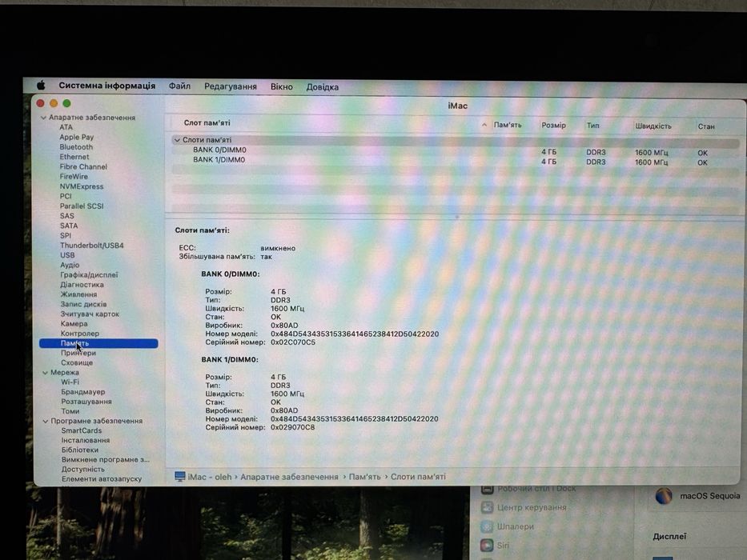Collapse the Апаратне забезпечення section
This screenshot has width=747, height=560.
[x=43, y=118]
